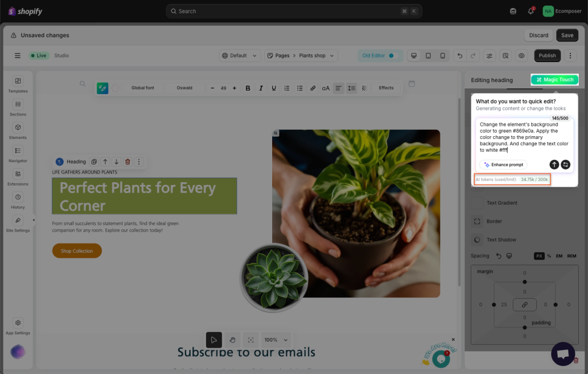The image size is (588, 374).
Task: Submit the Magic Touch prompt
Action: pos(554,165)
